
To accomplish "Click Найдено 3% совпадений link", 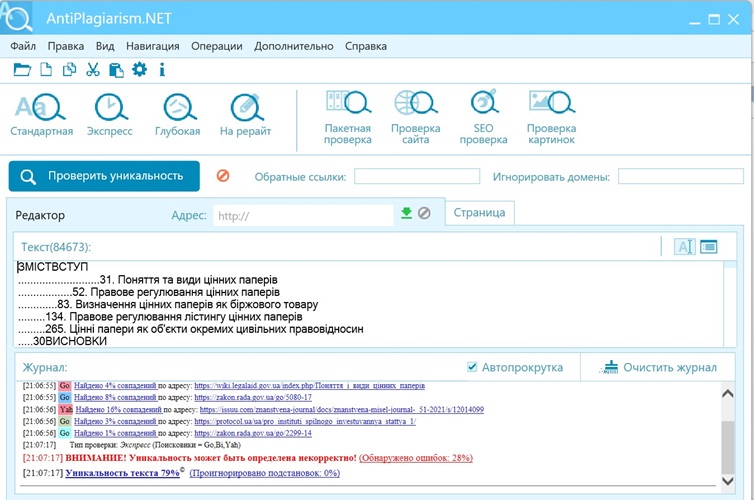I will [115, 421].
